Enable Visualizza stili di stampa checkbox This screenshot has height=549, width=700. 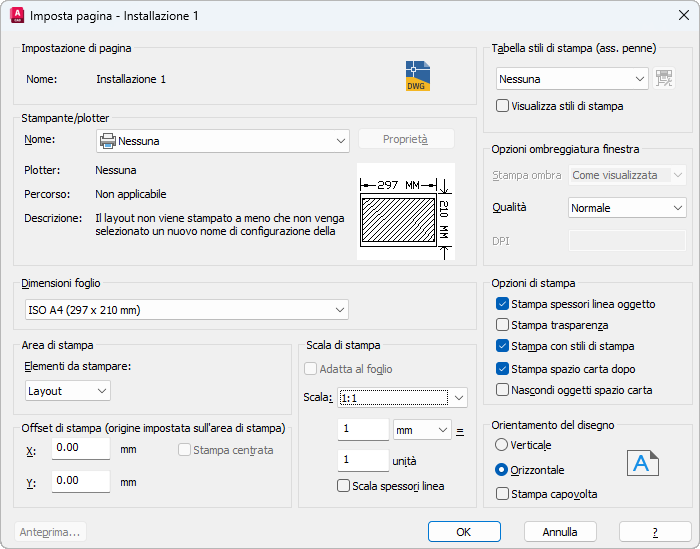pos(503,105)
